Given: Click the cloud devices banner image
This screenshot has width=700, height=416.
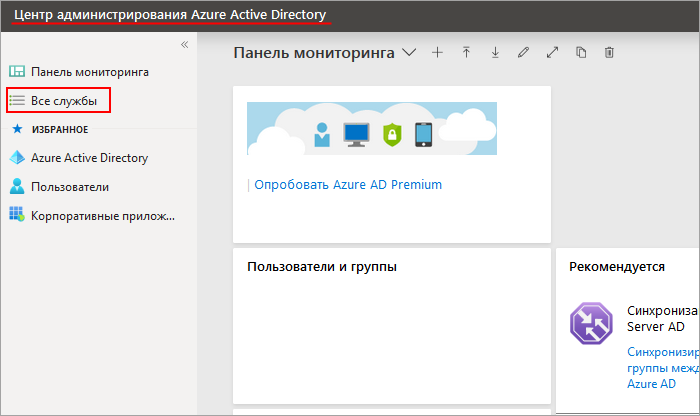Looking at the screenshot, I should pyautogui.click(x=372, y=129).
